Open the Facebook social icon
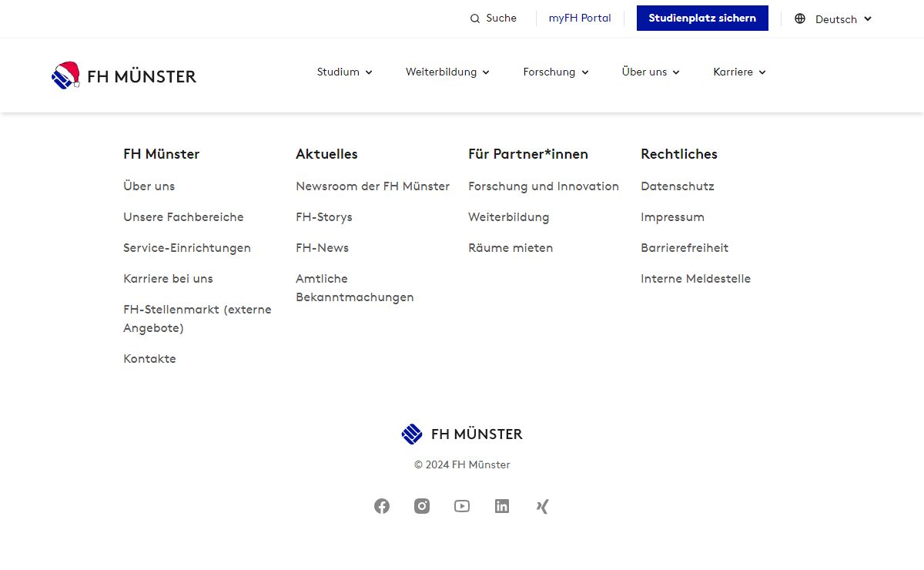 (x=382, y=506)
